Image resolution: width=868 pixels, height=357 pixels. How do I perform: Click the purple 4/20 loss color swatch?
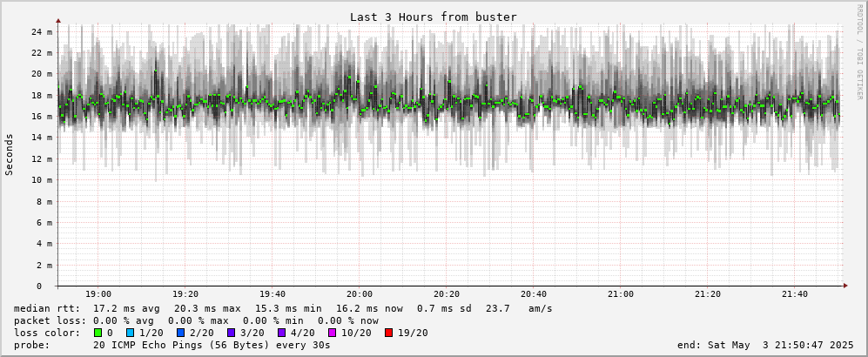coord(282,333)
